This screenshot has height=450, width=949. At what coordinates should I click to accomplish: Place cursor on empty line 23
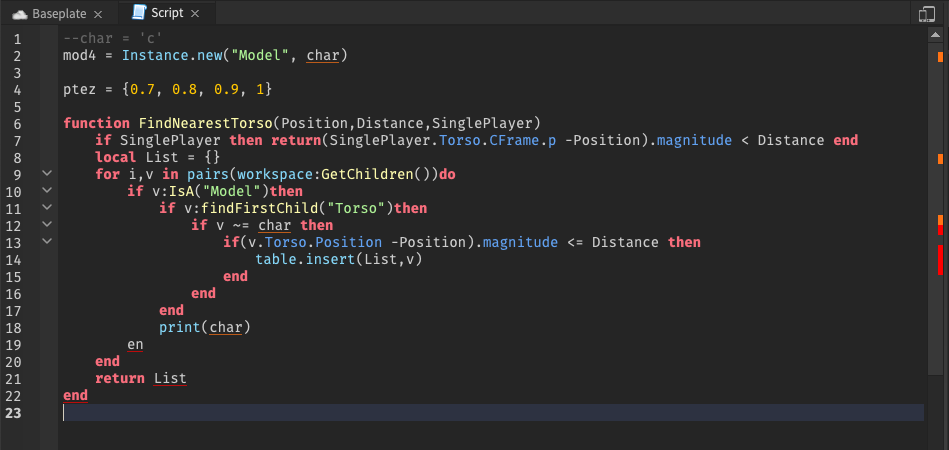[x=493, y=412]
